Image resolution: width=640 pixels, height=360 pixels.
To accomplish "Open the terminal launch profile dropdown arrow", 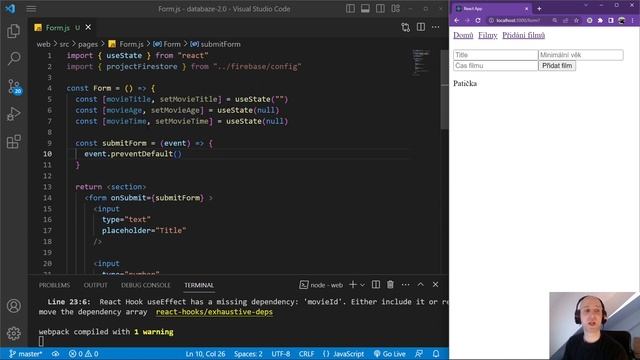I will point(362,285).
